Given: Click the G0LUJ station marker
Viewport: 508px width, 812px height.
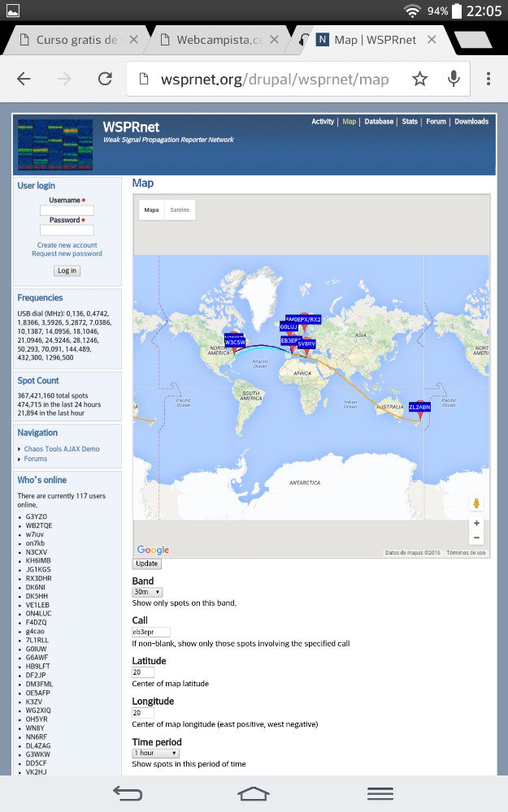Looking at the screenshot, I should [x=289, y=326].
